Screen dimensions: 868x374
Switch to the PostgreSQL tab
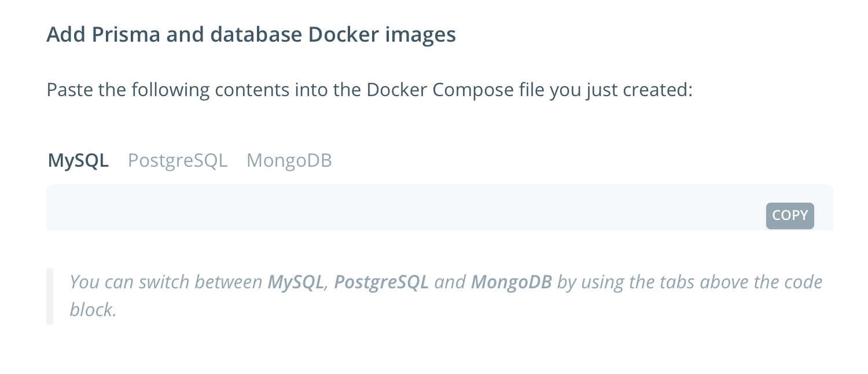pyautogui.click(x=178, y=160)
